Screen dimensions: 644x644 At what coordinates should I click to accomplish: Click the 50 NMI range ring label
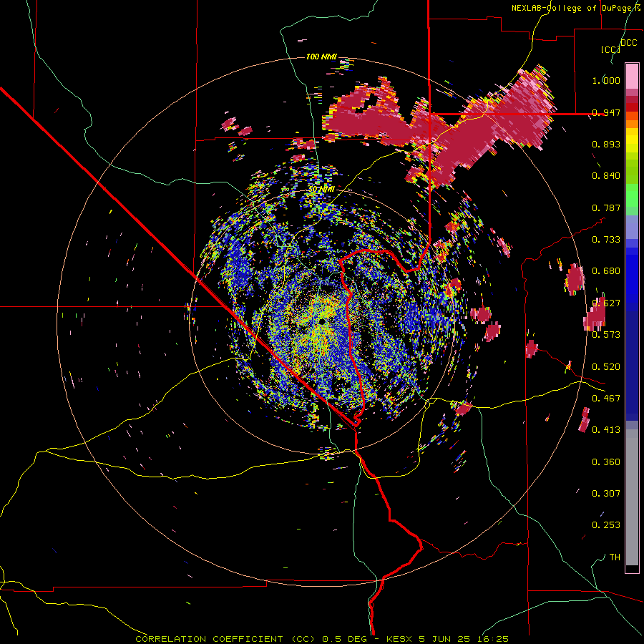[321, 190]
